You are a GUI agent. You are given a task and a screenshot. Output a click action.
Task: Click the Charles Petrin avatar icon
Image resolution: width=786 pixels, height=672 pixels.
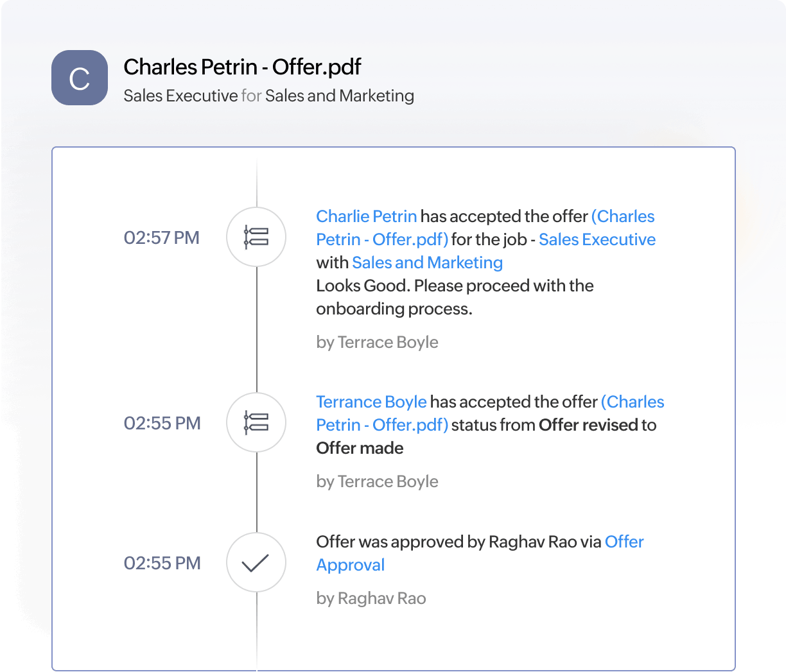tap(79, 77)
